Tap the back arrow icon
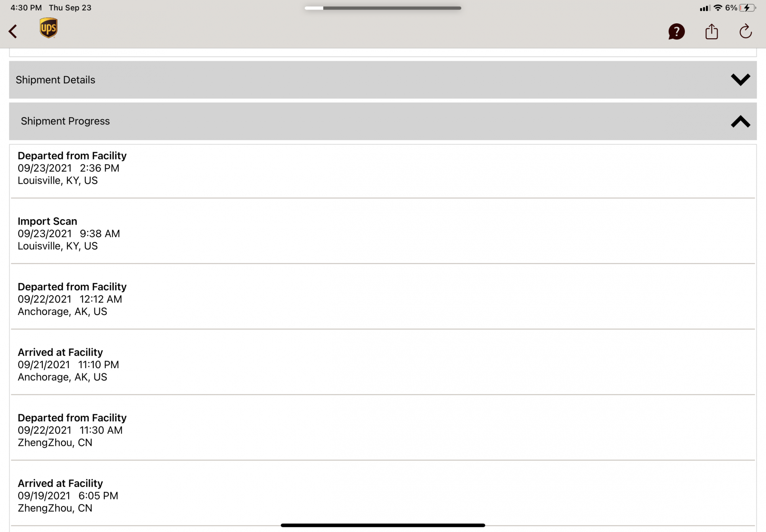Screen dimensions: 766x532 13,31
